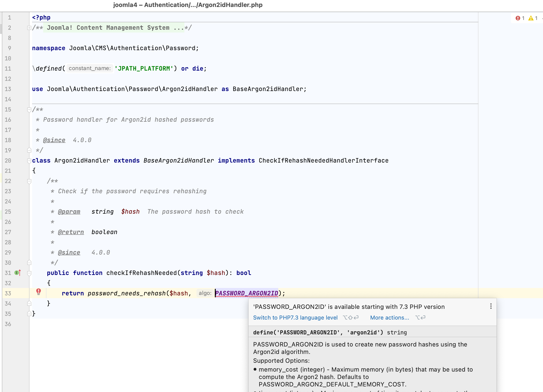This screenshot has width=543, height=392.
Task: Click line number 20 in the gutter
Action: [8, 160]
